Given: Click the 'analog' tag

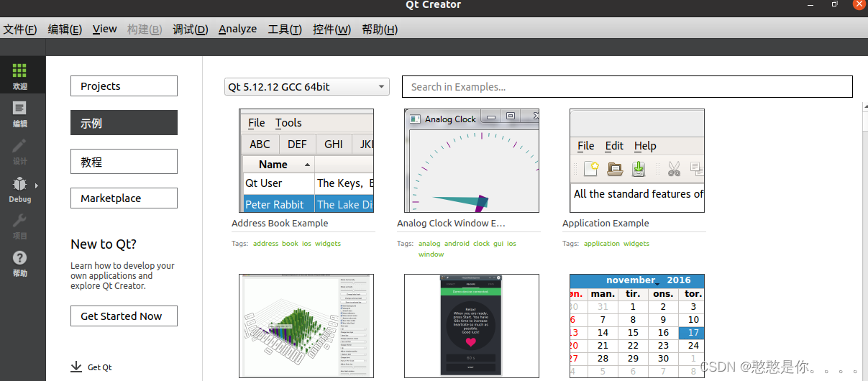Looking at the screenshot, I should point(429,244).
